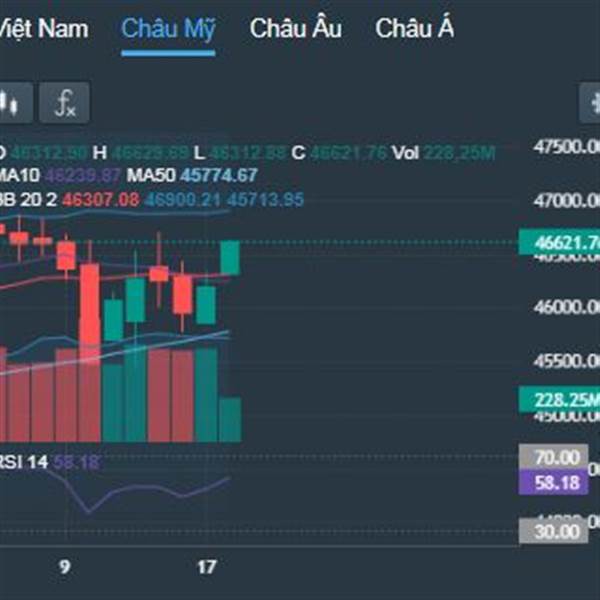The width and height of the screenshot is (600, 600).
Task: Click the latest green candle on chart
Action: (x=230, y=258)
